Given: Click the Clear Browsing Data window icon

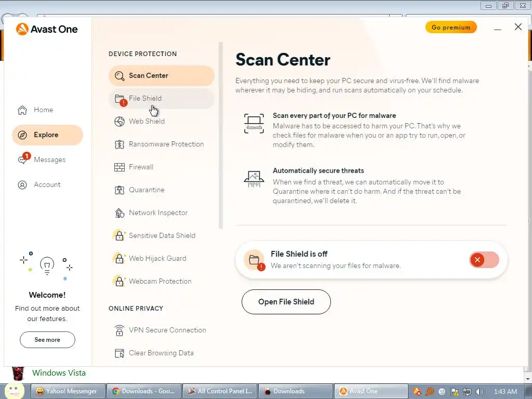Looking at the screenshot, I should click(x=119, y=353).
